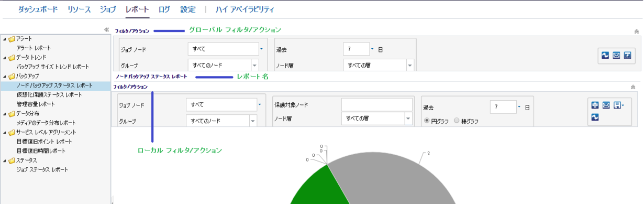
Task: Select the 棒グラフ radio button
Action: pyautogui.click(x=457, y=121)
